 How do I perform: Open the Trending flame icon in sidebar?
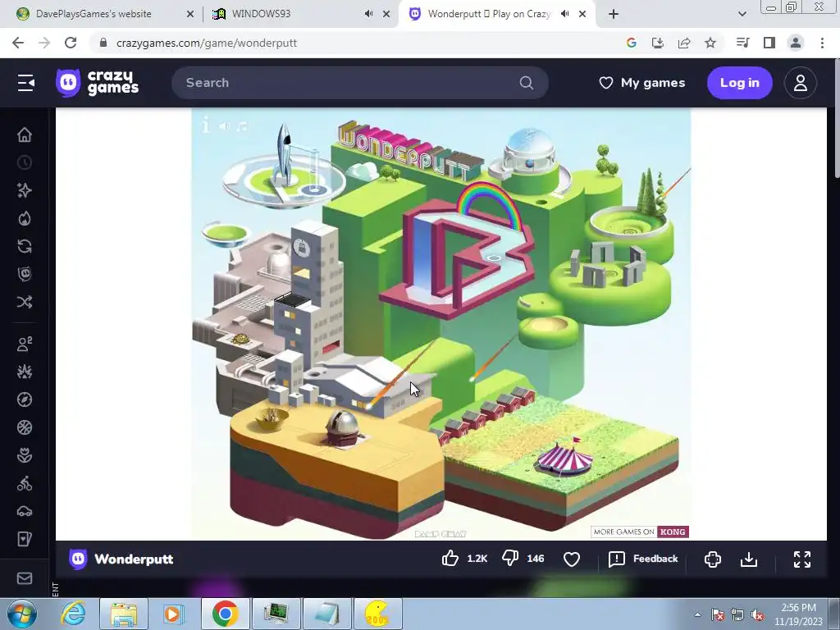coord(25,218)
